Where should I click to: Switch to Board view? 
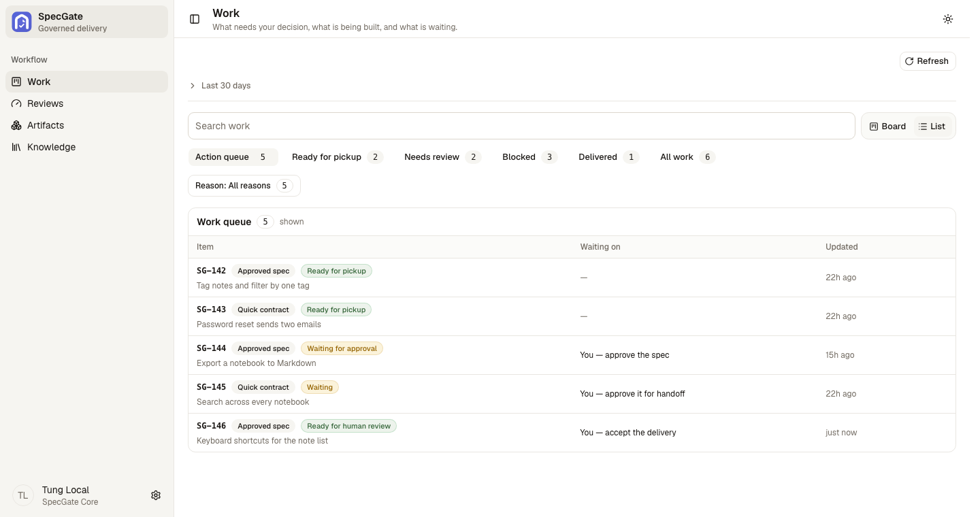pyautogui.click(x=887, y=127)
